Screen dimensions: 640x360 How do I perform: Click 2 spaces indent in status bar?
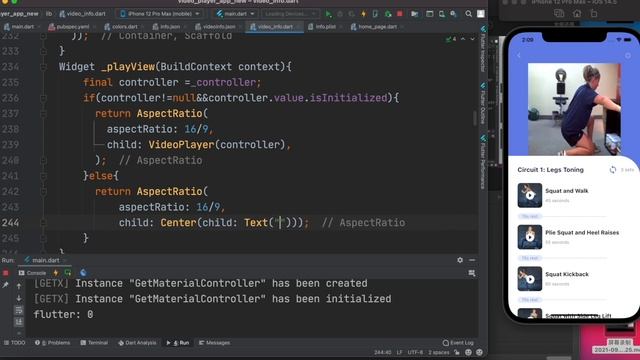click(439, 352)
